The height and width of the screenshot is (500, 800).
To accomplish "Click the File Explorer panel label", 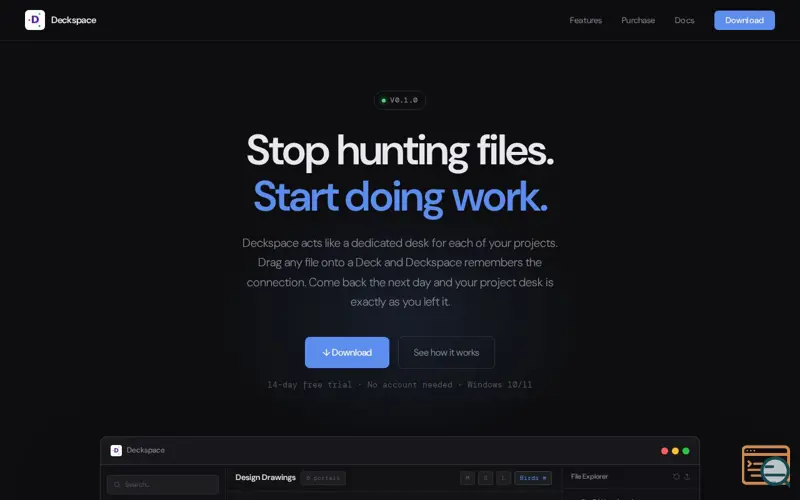I will point(589,477).
